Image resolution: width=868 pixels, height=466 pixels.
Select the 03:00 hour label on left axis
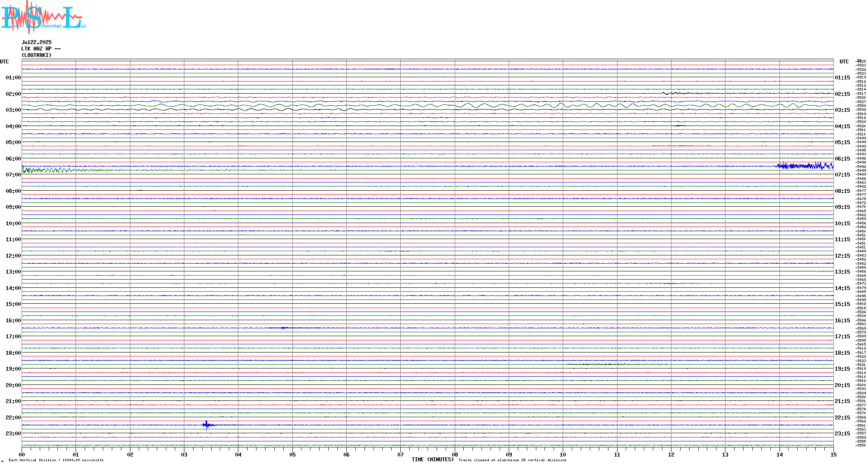coord(13,110)
